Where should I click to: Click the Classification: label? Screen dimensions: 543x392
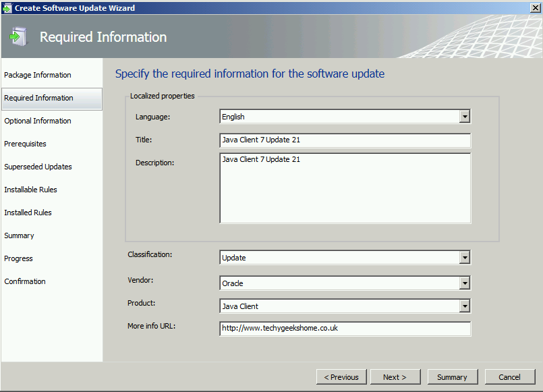point(150,254)
